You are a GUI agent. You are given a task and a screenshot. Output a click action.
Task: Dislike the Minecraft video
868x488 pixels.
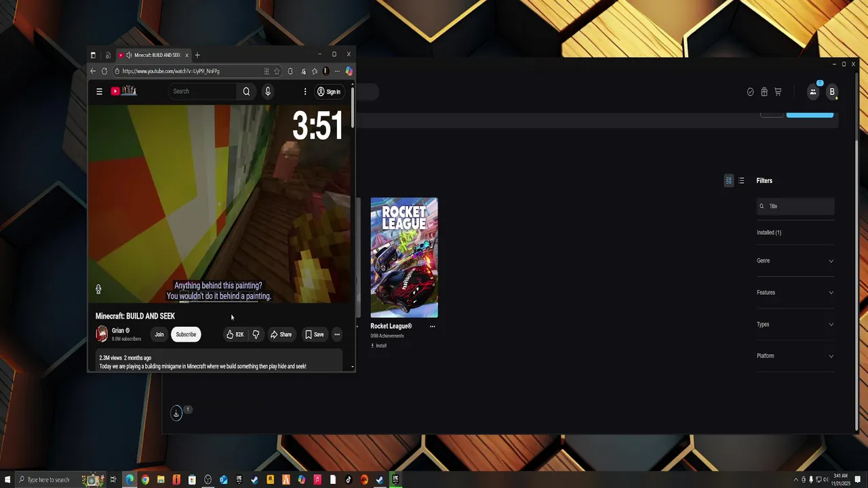point(256,334)
